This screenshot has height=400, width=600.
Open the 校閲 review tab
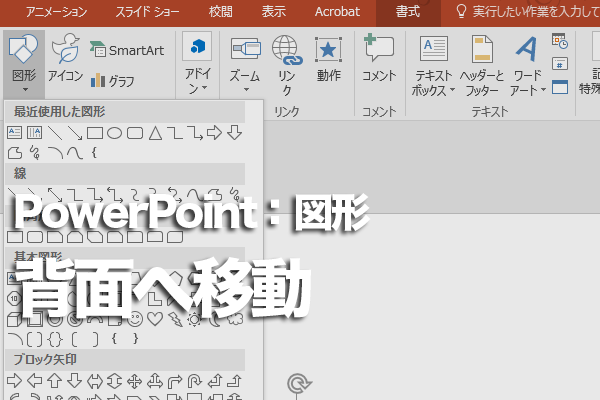click(x=220, y=11)
